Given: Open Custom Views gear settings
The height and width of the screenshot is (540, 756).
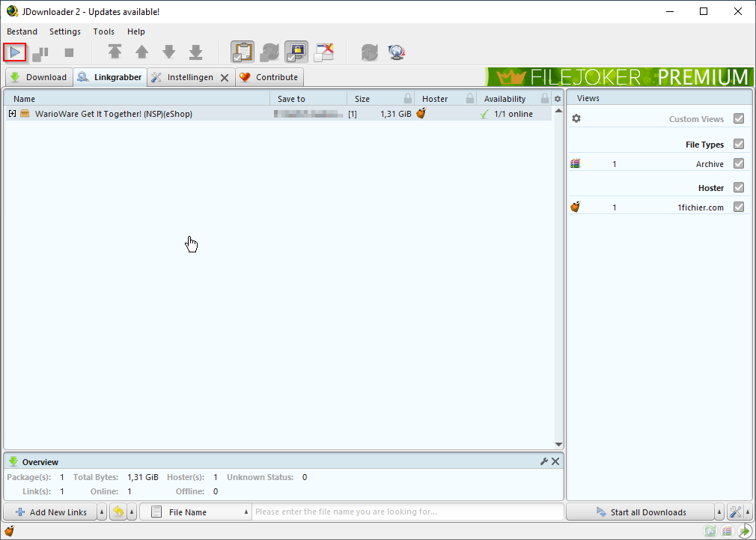Looking at the screenshot, I should pyautogui.click(x=576, y=119).
